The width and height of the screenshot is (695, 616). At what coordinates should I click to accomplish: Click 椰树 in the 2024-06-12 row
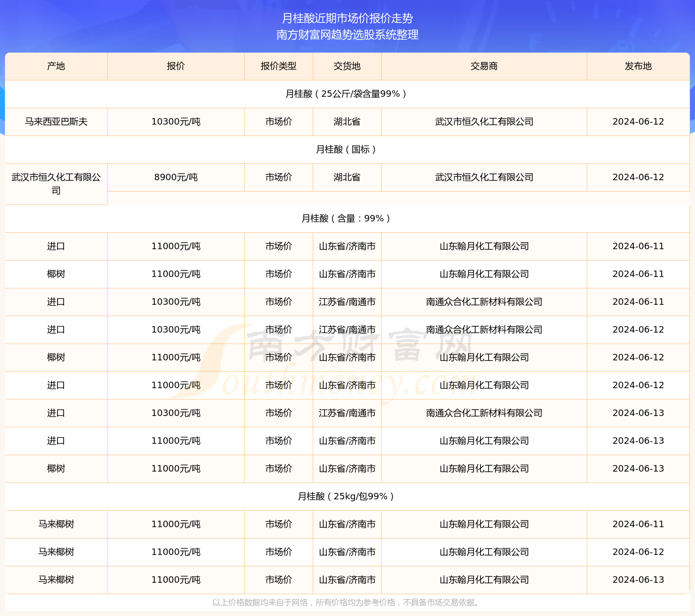click(56, 357)
